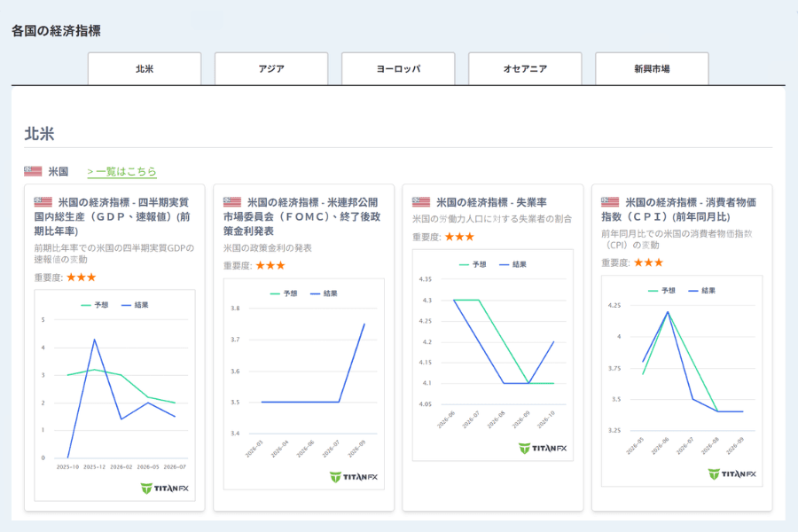798x532 pixels.
Task: Click the FOMC policy rate line chart
Action: tap(304, 384)
